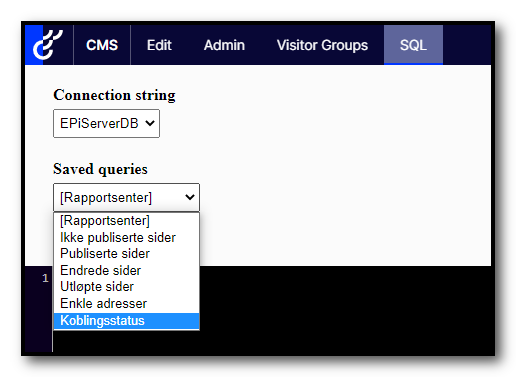The image size is (516, 377).
Task: Click the connection string dropdown chevron
Action: pos(150,123)
